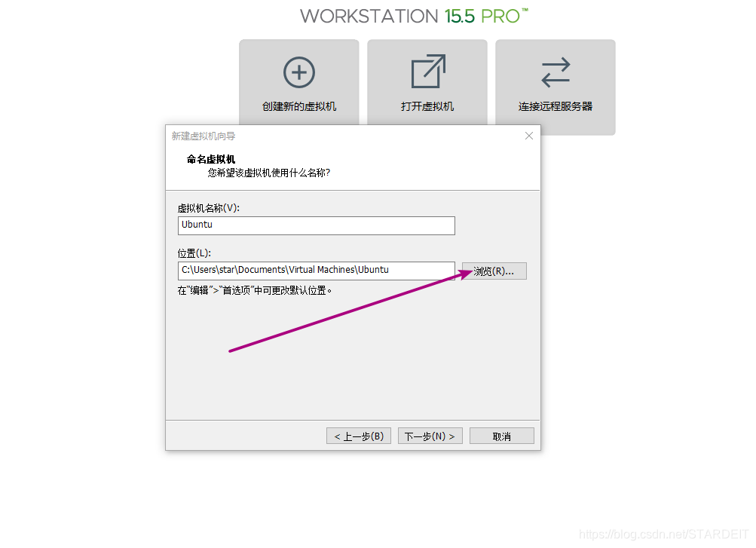
Task: Click the open virtual machine arrow-box icon
Action: [x=427, y=72]
